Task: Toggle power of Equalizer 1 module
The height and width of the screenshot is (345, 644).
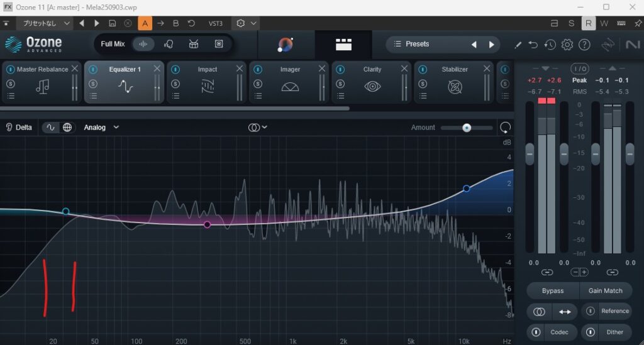Action: click(93, 69)
